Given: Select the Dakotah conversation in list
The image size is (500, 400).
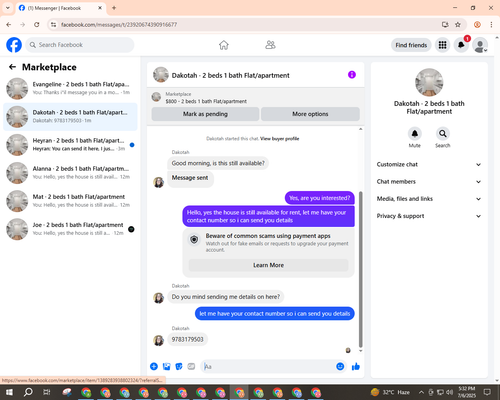Looking at the screenshot, I should tap(70, 117).
